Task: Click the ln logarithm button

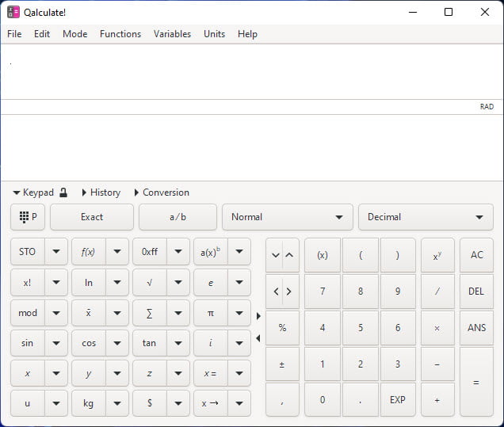Action: click(89, 283)
